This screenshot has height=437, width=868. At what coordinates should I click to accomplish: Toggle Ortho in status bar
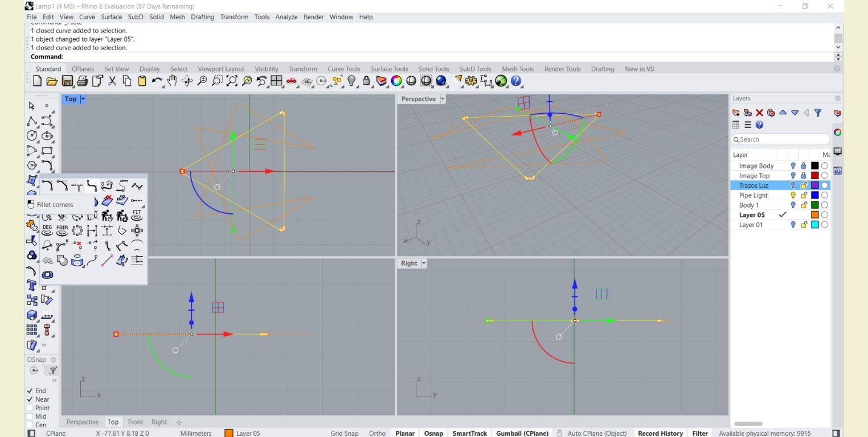tap(377, 434)
